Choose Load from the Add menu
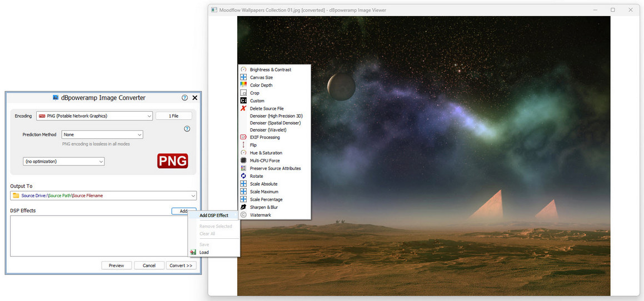Screen dimensions: 644x301 click(213, 252)
